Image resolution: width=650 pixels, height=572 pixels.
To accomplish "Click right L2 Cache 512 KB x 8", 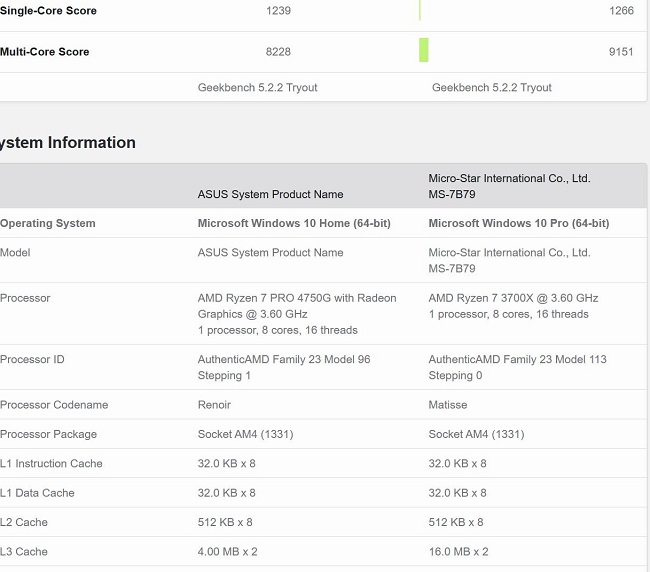I will click(x=456, y=522).
